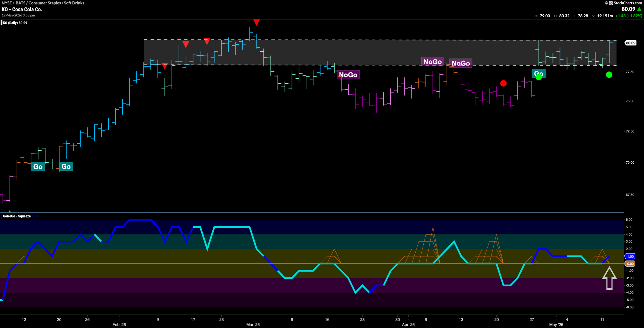Screen dimensions: 644x328
Task: Click the -6.00 oscillator axis label
Action: (x=629, y=307)
